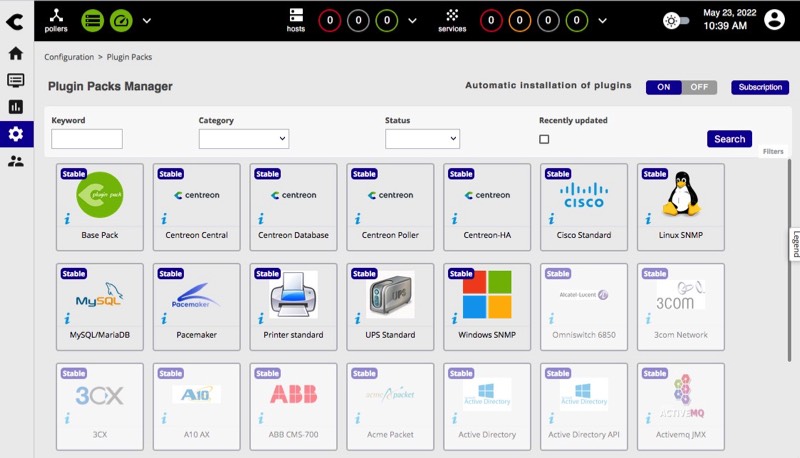Click the Configuration gear sidebar icon

coord(15,134)
